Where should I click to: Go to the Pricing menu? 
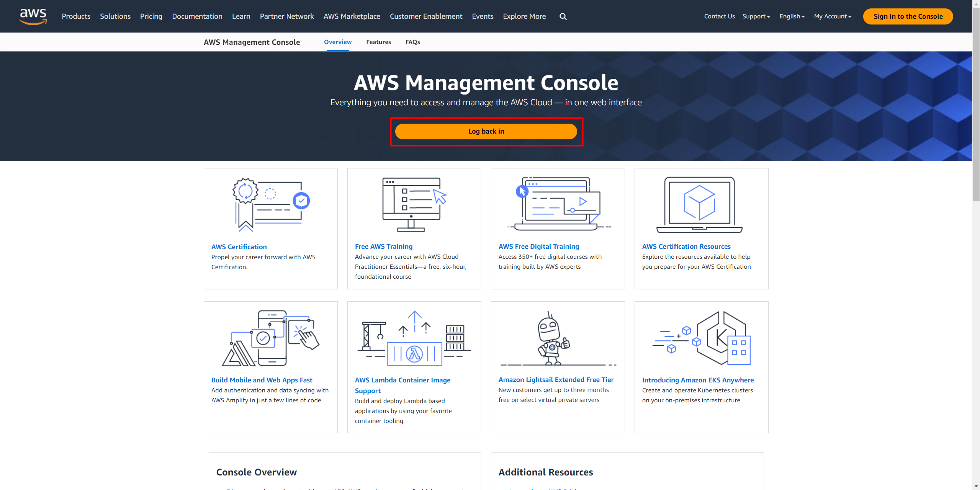tap(151, 16)
